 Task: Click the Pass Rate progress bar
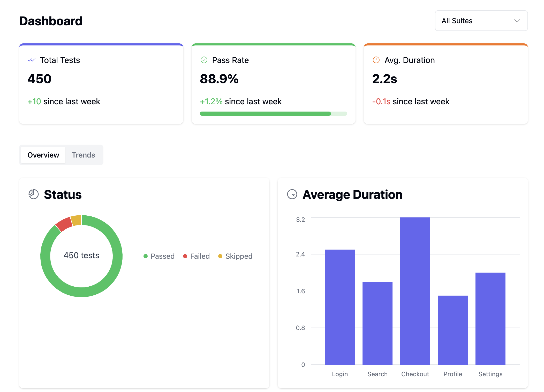pos(273,114)
